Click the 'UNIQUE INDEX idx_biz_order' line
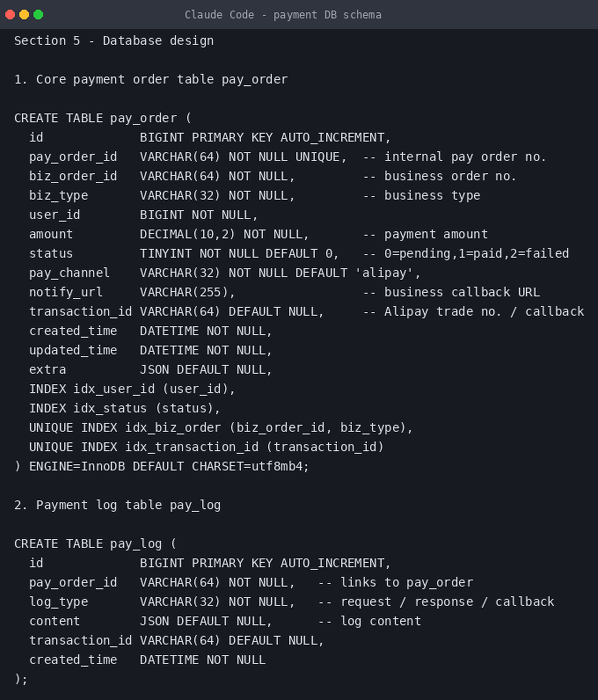This screenshot has height=700, width=598. (221, 428)
